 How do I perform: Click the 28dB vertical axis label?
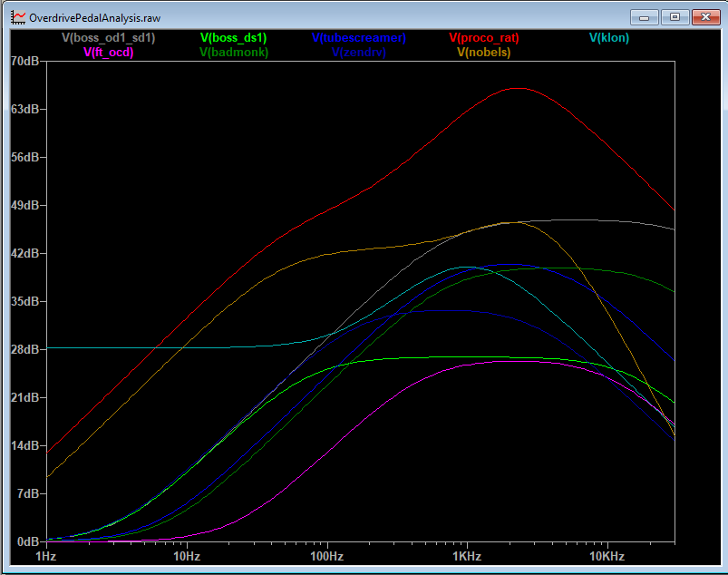[x=25, y=349]
